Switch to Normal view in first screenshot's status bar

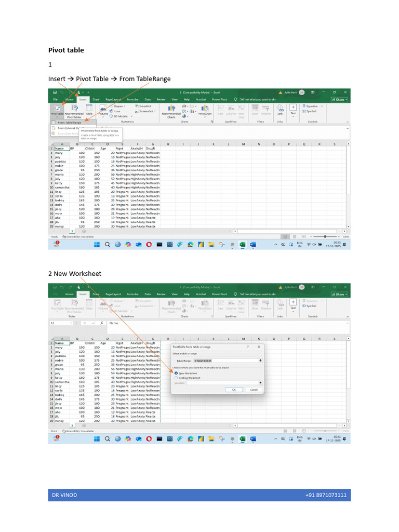click(x=285, y=236)
